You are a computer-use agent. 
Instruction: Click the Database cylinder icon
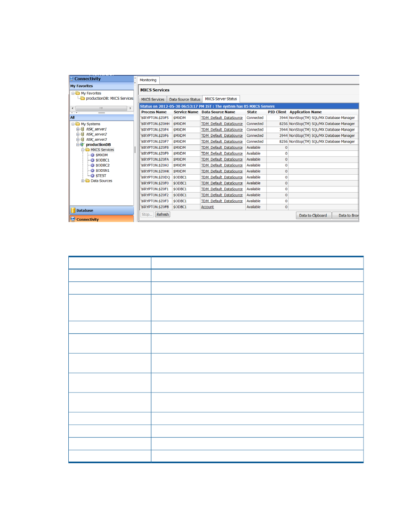(x=73, y=210)
